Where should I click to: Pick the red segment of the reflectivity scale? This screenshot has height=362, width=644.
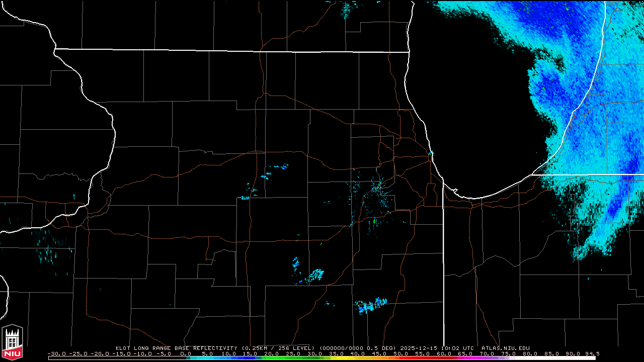point(413,358)
